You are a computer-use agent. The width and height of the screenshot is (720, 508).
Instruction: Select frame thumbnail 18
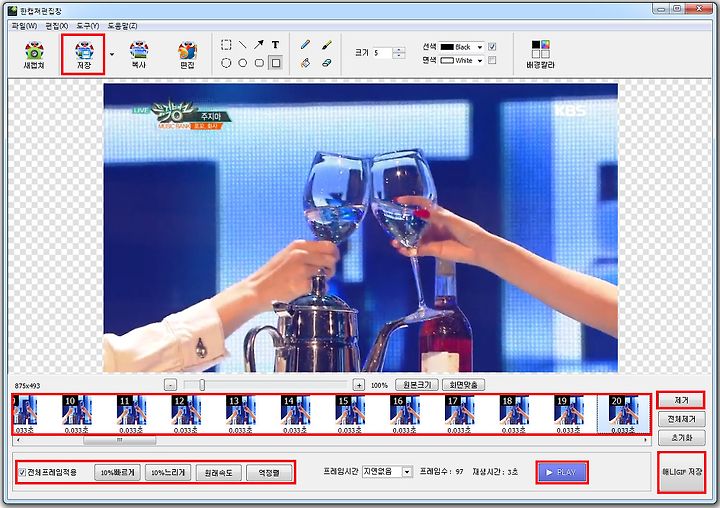[514, 413]
